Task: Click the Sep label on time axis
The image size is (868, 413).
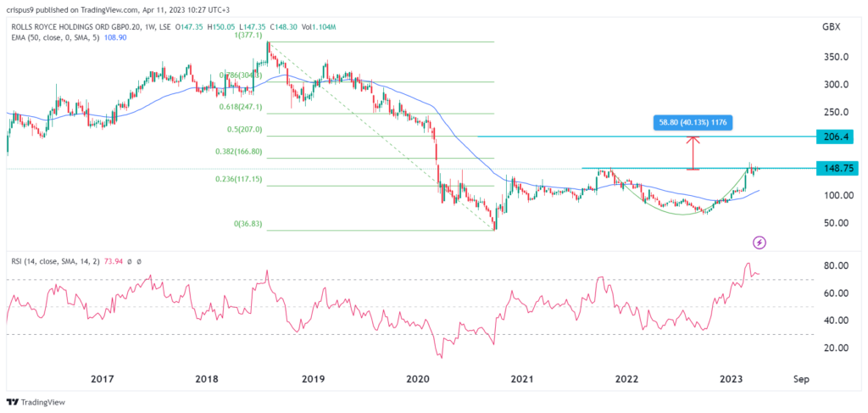Action: [802, 379]
